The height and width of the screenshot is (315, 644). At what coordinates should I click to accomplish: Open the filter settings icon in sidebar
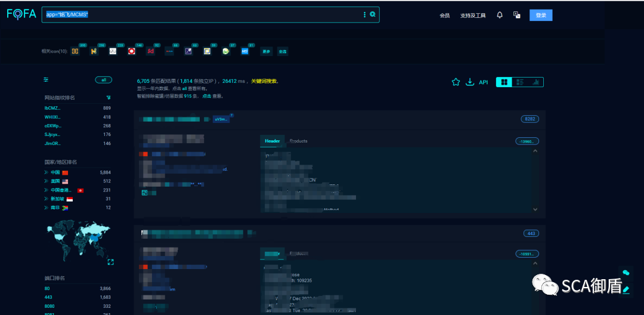(x=46, y=80)
